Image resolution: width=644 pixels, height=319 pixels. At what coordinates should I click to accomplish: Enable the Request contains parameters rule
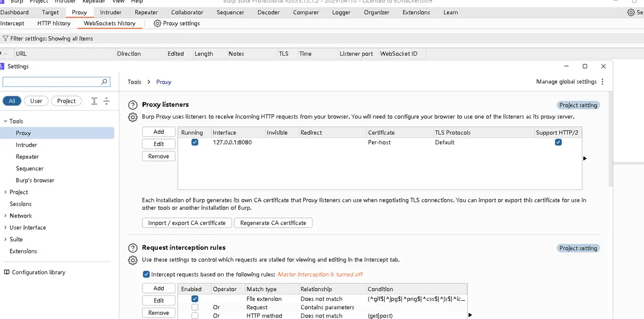click(195, 307)
